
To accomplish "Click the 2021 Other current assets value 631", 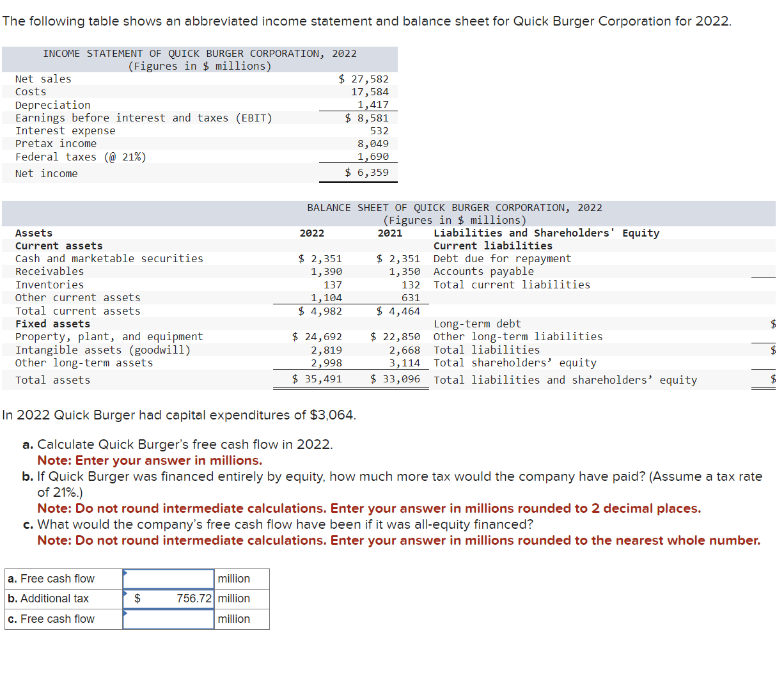I will point(411,297).
